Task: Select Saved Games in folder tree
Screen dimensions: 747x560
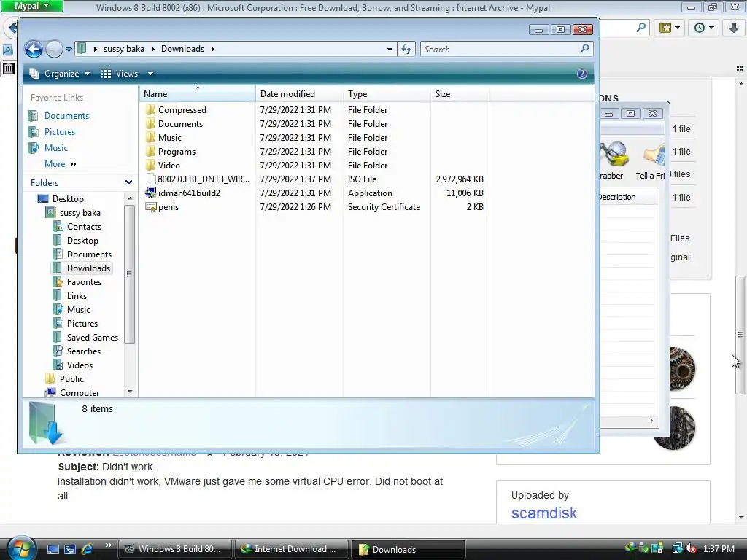Action: pos(93,337)
